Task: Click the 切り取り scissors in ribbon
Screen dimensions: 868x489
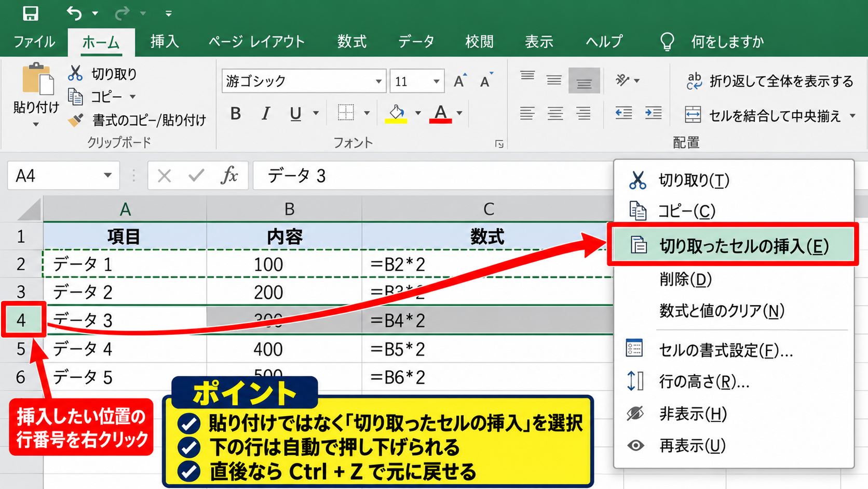Action: point(75,73)
